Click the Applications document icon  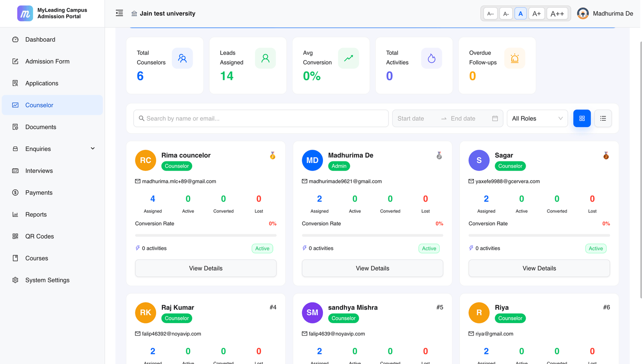click(15, 83)
